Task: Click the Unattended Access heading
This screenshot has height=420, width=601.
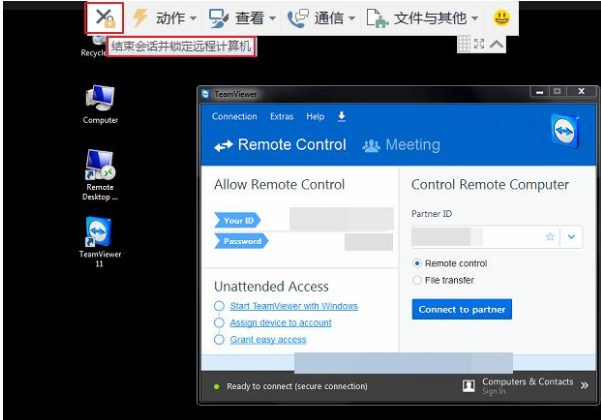Action: click(x=271, y=287)
